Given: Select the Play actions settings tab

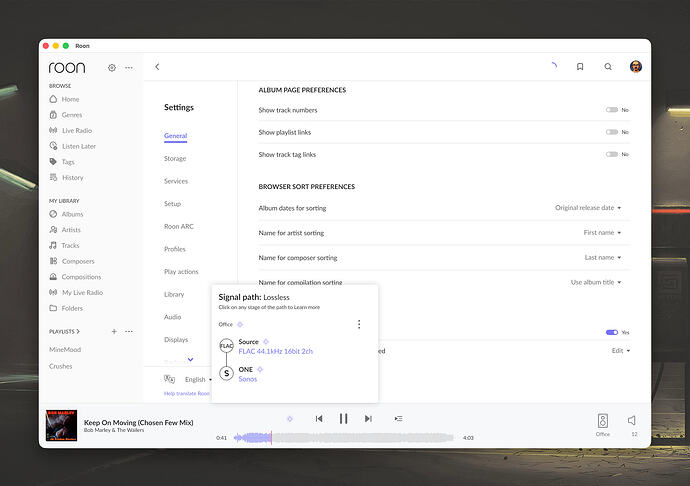Looking at the screenshot, I should point(181,272).
